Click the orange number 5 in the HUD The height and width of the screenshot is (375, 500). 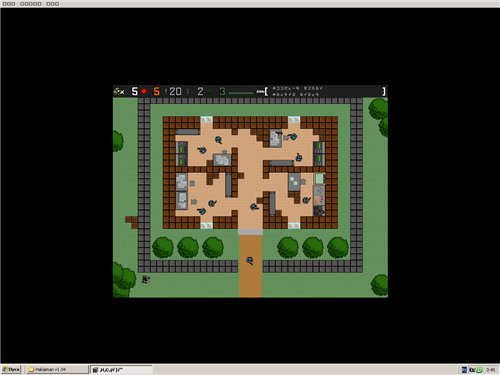[x=156, y=91]
